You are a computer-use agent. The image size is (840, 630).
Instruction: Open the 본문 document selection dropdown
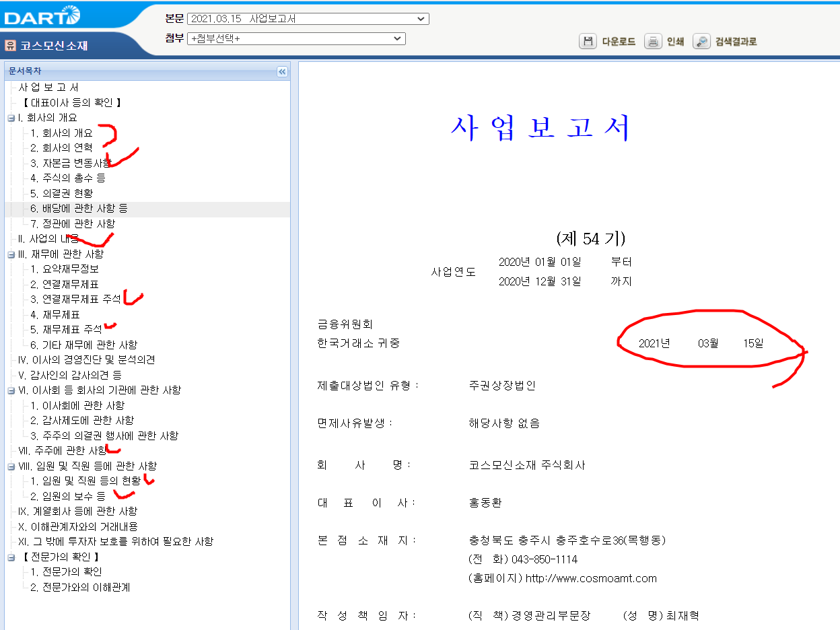308,19
